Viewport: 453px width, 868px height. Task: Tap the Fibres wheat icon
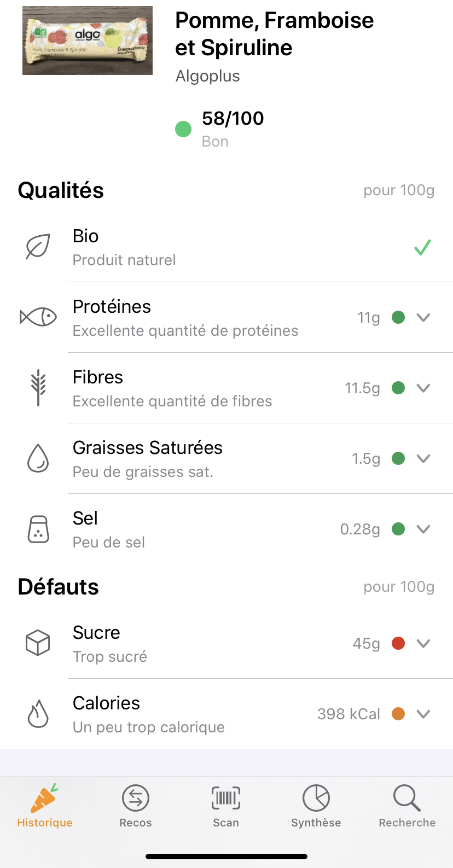click(x=38, y=388)
